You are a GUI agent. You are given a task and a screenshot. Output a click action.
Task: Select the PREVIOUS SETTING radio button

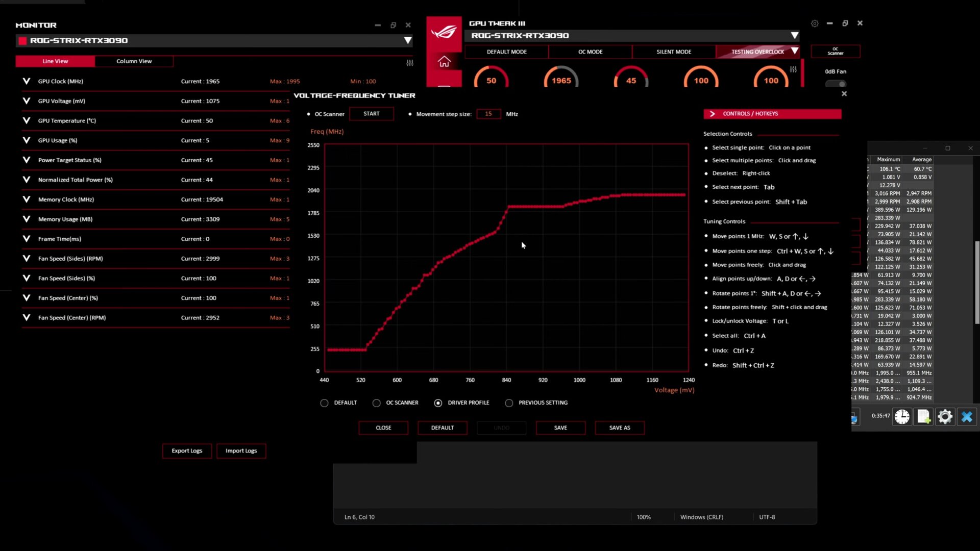509,403
